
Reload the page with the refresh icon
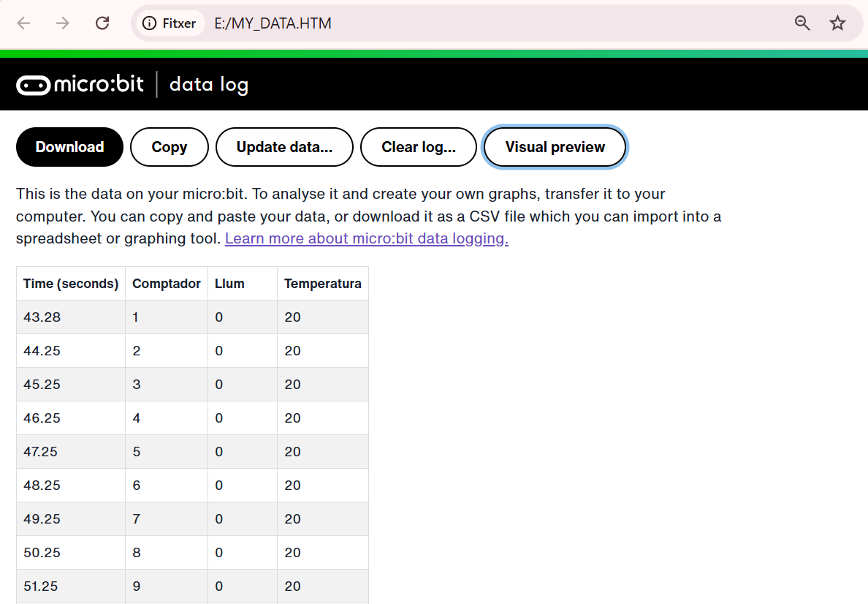coord(102,23)
